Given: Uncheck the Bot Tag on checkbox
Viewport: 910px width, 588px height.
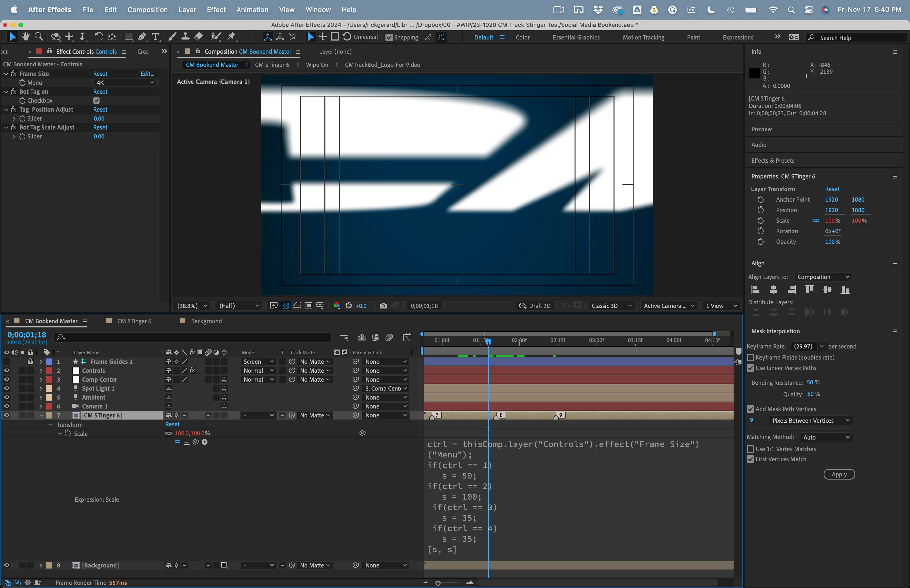Looking at the screenshot, I should (96, 101).
